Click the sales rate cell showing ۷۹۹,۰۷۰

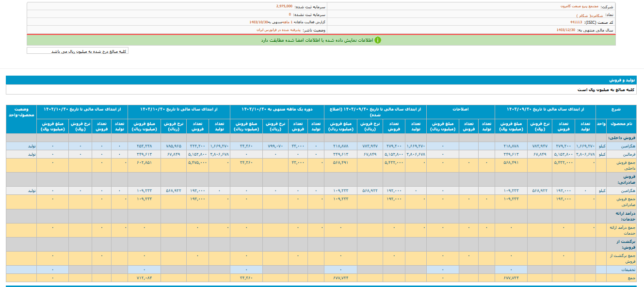click(275, 146)
